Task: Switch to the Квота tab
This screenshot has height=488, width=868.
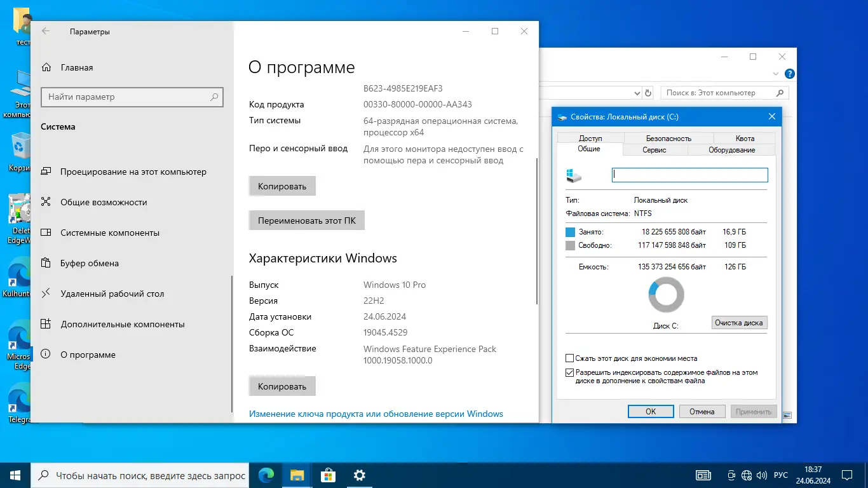Action: click(x=745, y=138)
